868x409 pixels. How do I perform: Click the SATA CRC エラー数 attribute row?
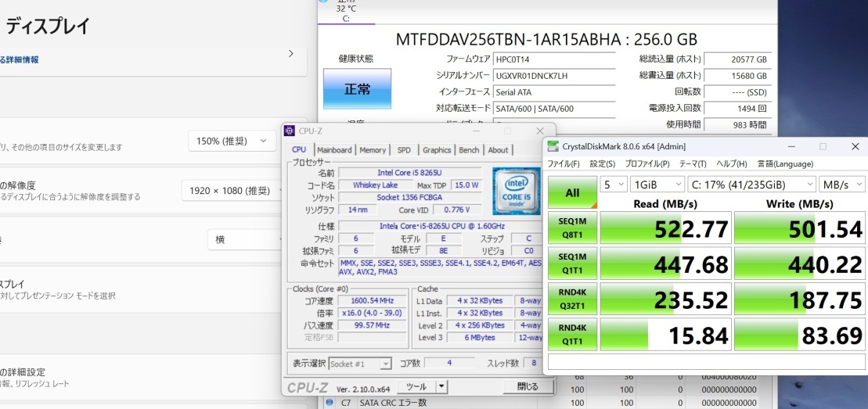pyautogui.click(x=546, y=403)
